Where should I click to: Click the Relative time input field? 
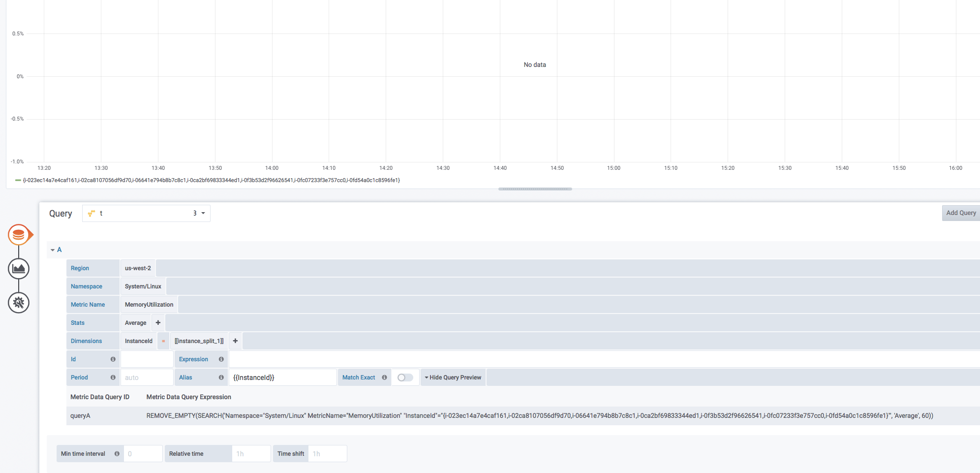(x=251, y=453)
